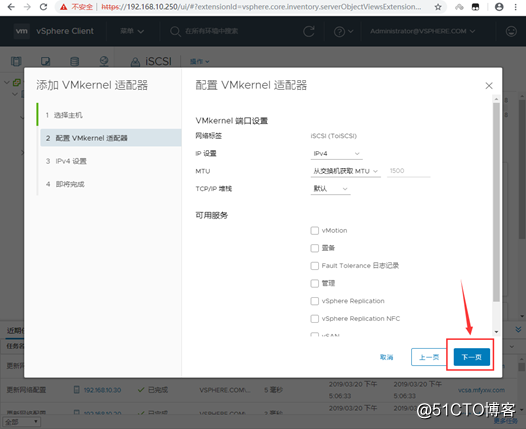
Task: Click the wizard vertical scrollbar thumb
Action: [x=496, y=203]
